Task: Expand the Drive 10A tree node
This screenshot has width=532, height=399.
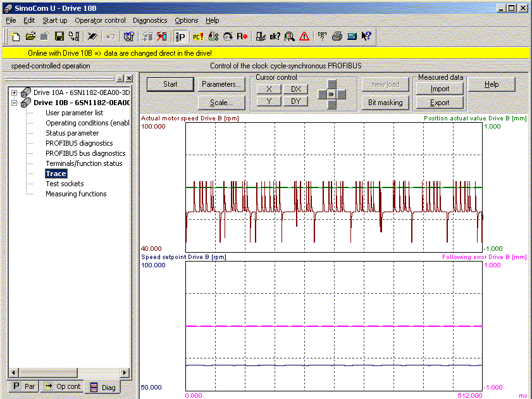Action: [14, 92]
